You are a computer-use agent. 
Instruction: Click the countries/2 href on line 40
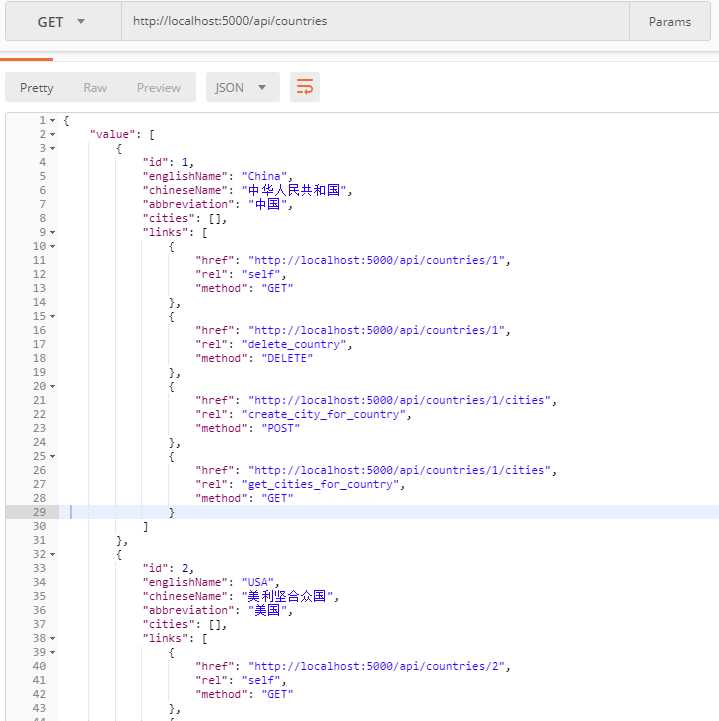[377, 666]
